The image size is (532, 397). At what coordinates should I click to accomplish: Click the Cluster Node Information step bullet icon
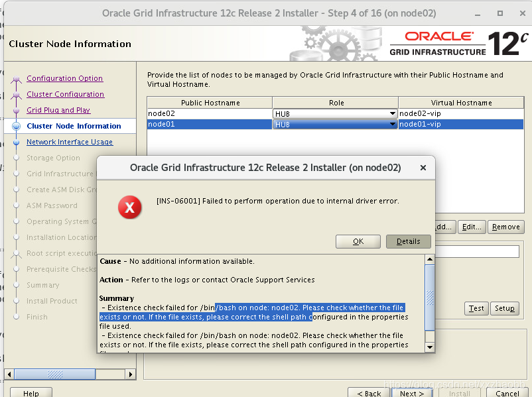click(16, 126)
